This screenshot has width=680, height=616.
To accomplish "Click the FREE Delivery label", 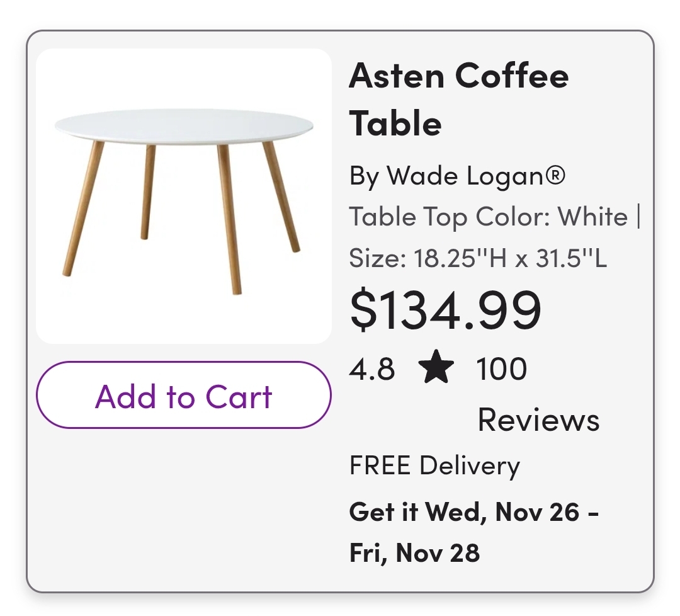I will [434, 466].
